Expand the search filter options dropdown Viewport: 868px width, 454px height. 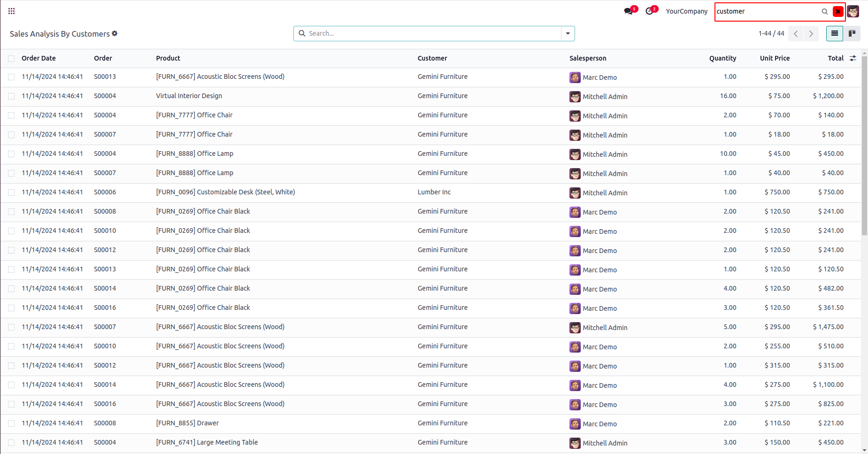pos(568,34)
